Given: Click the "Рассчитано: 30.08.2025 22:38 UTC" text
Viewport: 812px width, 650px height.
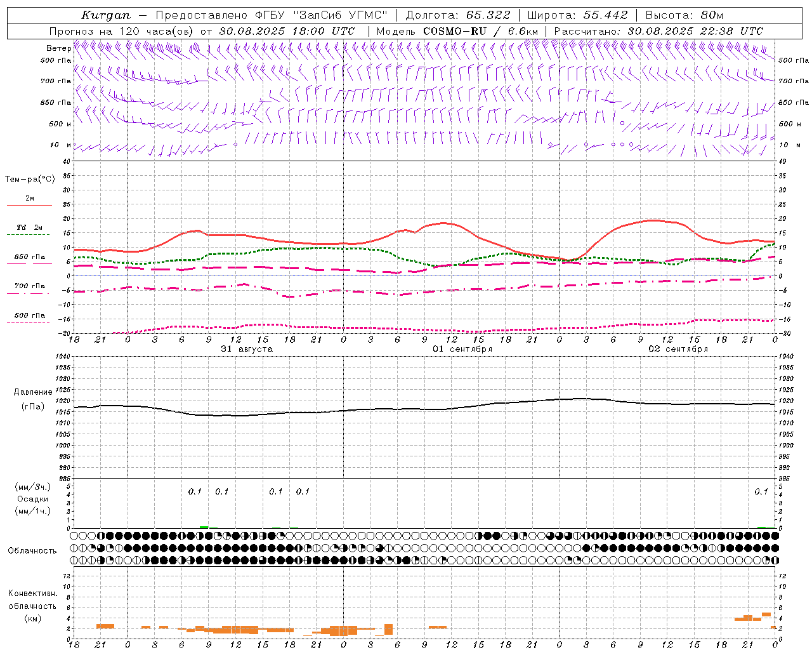Looking at the screenshot, I should tap(658, 31).
